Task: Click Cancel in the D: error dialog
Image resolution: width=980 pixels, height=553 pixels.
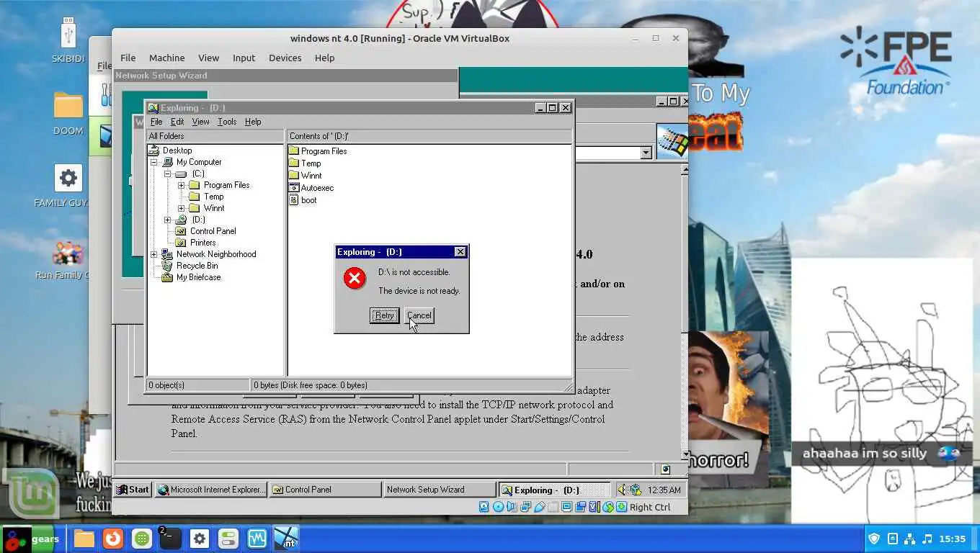Action: pos(419,315)
